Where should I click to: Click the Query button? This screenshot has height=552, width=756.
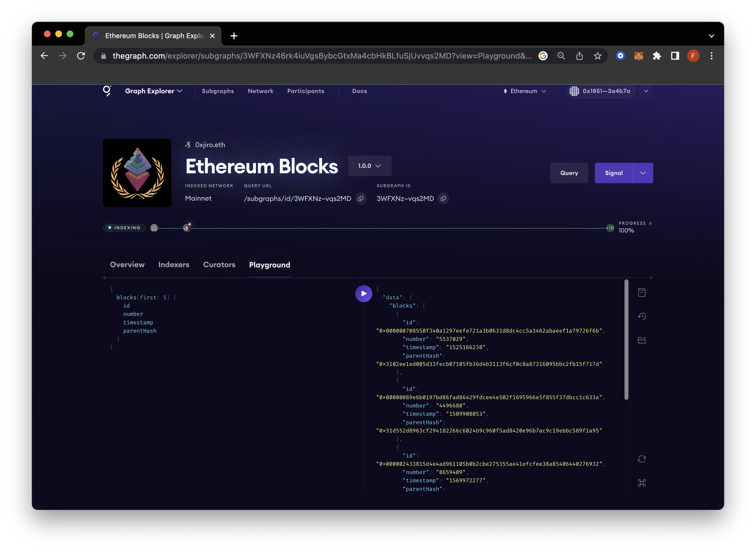click(569, 173)
